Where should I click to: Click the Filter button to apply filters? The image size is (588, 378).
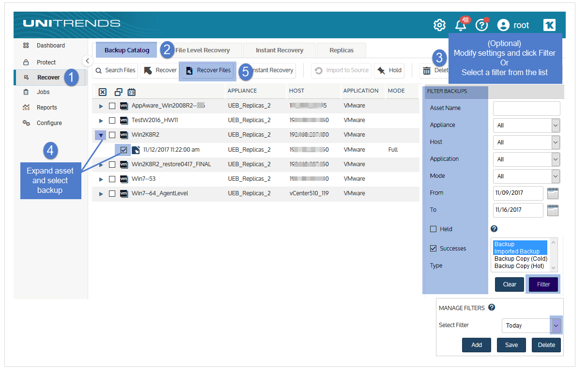(x=543, y=284)
